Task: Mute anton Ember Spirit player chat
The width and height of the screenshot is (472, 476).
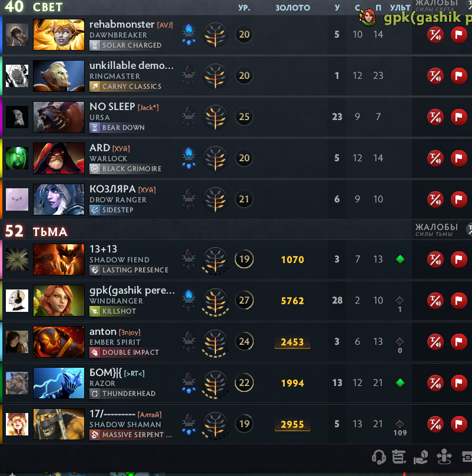Action: [x=436, y=342]
